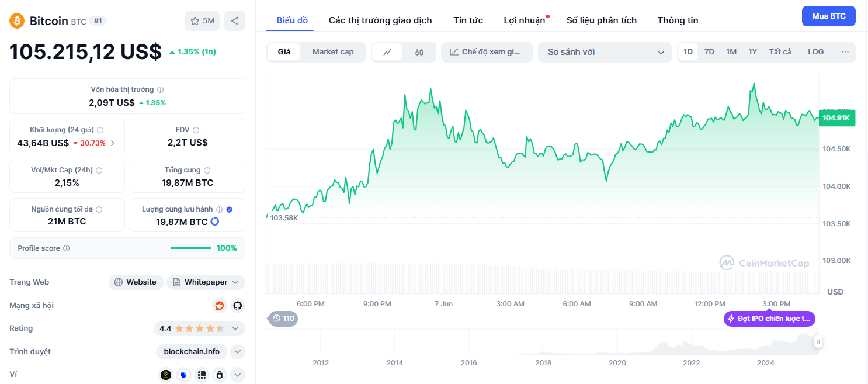Add Bitcoin to watchlist with star button
Viewport: 868px width, 384px height.
tap(202, 21)
